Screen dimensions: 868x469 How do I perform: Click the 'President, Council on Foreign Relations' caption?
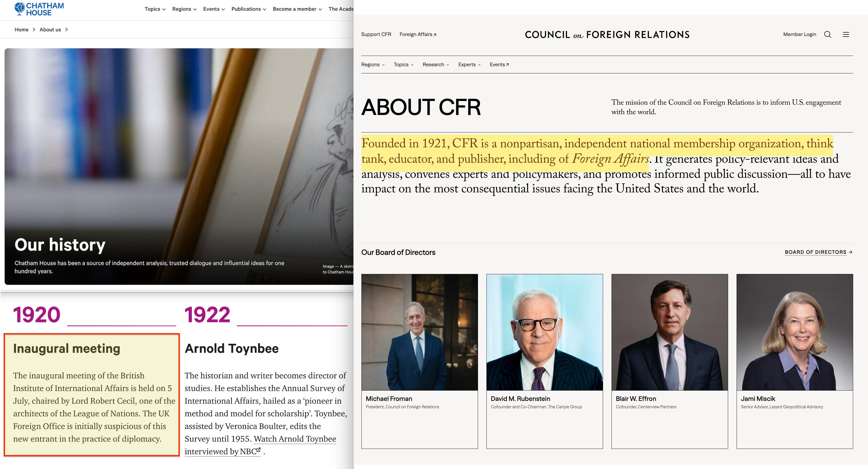[402, 407]
